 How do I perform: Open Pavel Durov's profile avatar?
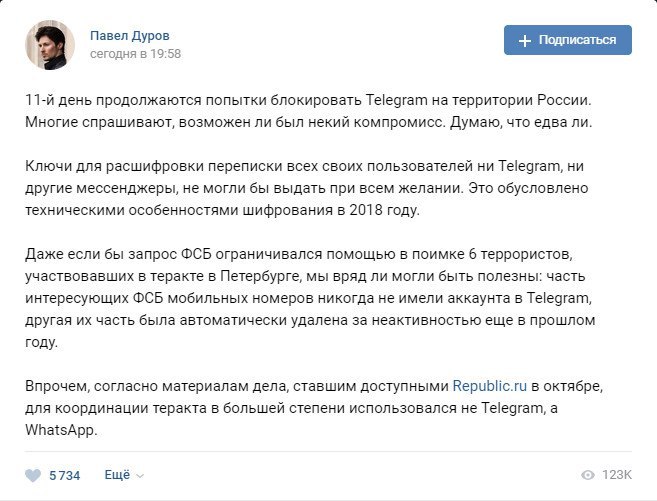47,44
